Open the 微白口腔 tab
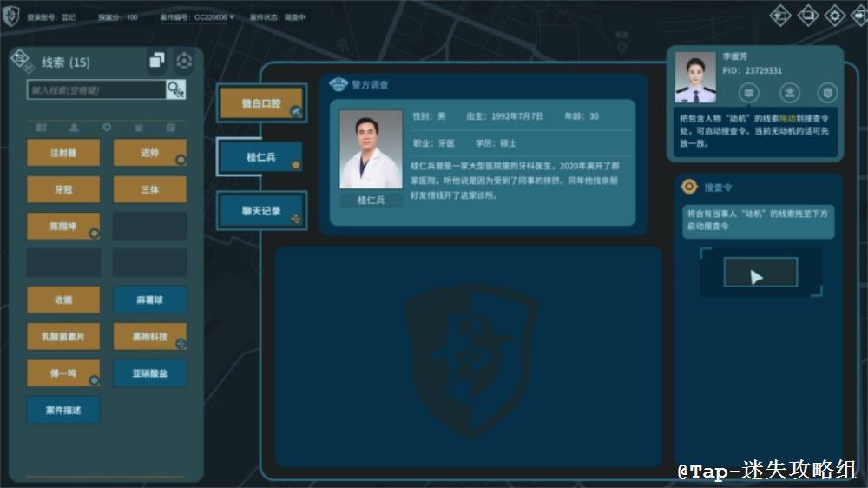The width and height of the screenshot is (868, 488). [x=261, y=103]
